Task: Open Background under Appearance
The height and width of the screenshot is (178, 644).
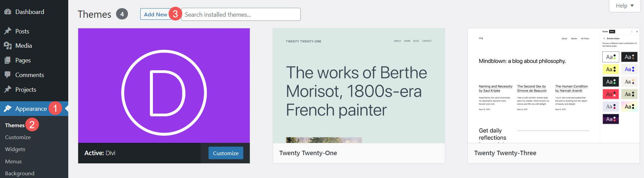Action: tap(19, 173)
